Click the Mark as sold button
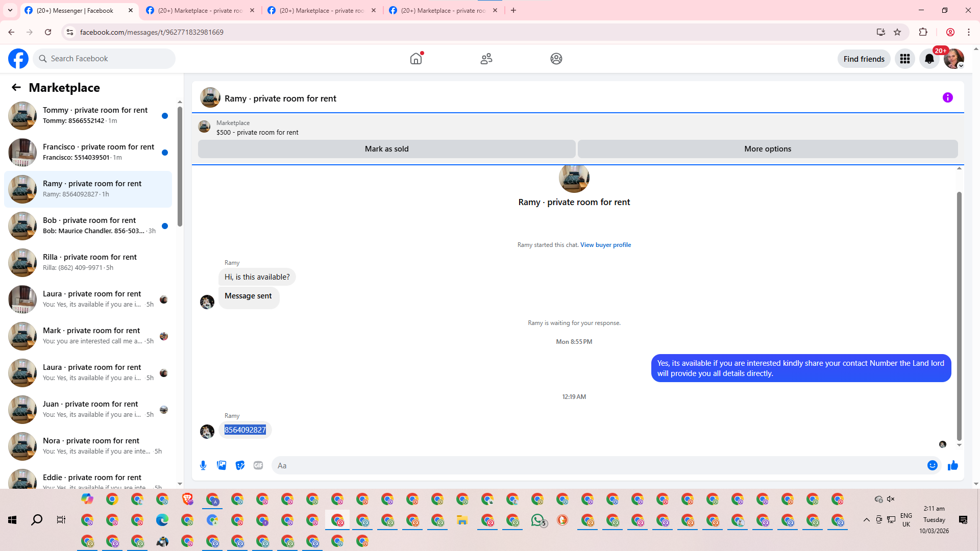 (386, 149)
